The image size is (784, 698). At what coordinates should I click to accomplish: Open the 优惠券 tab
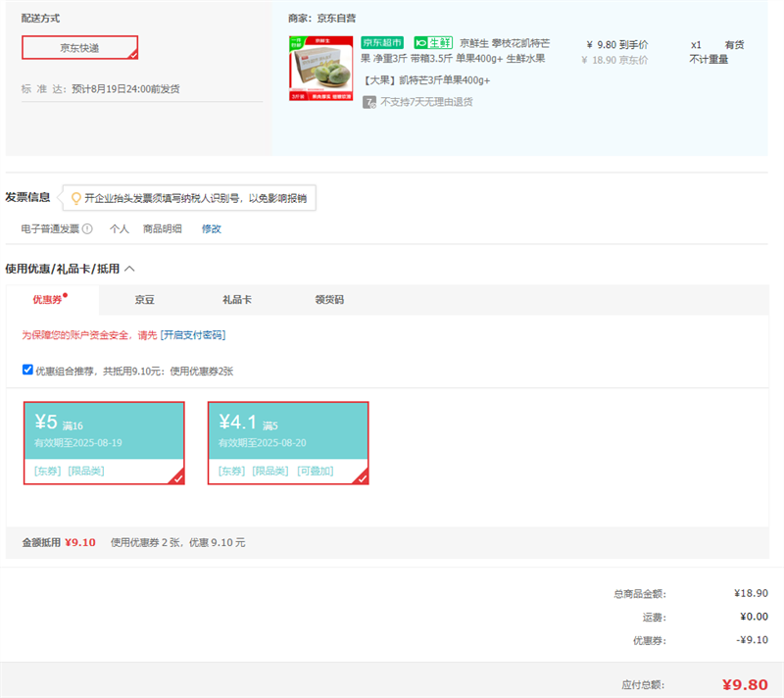pos(47,300)
